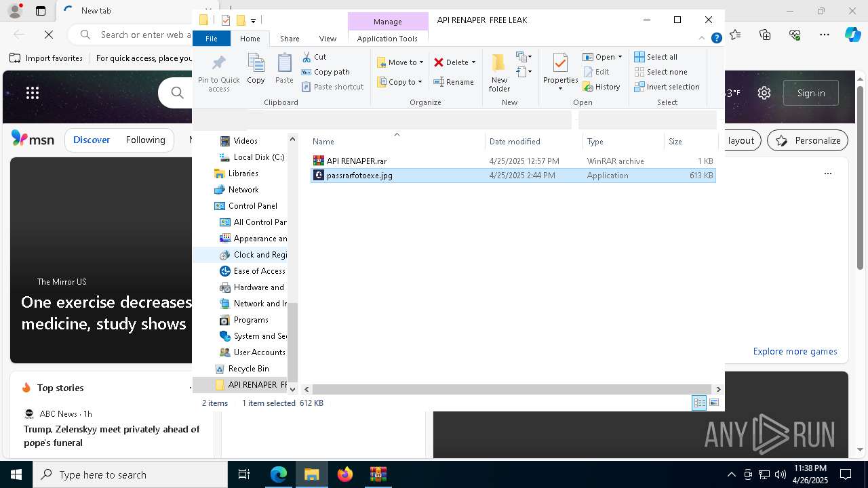Collapse the ribbon with chevron
This screenshot has height=488, width=868.
(703, 39)
